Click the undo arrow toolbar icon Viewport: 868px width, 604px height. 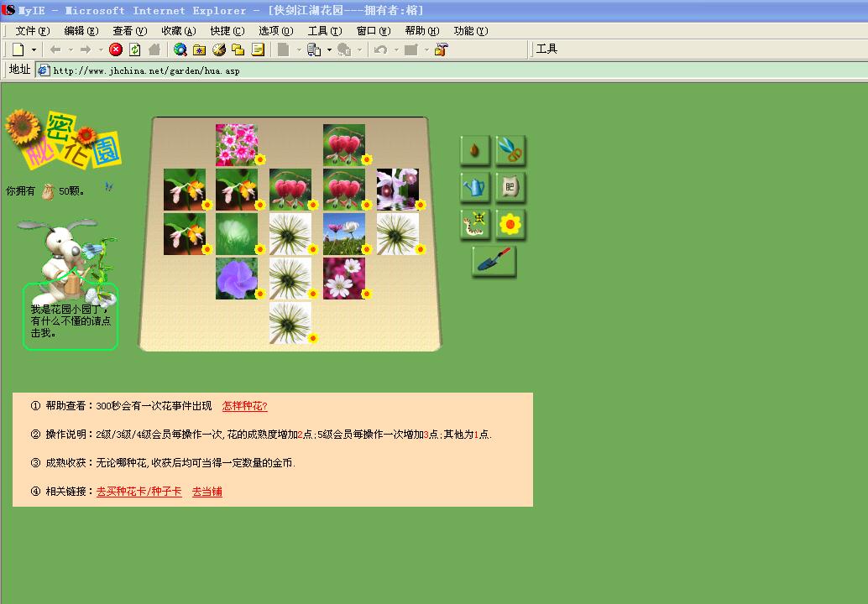pyautogui.click(x=380, y=49)
